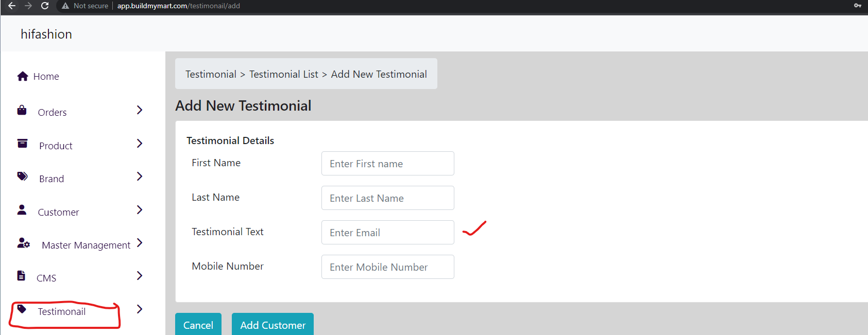The height and width of the screenshot is (335, 868).
Task: Click the Add Customer button
Action: tap(273, 325)
